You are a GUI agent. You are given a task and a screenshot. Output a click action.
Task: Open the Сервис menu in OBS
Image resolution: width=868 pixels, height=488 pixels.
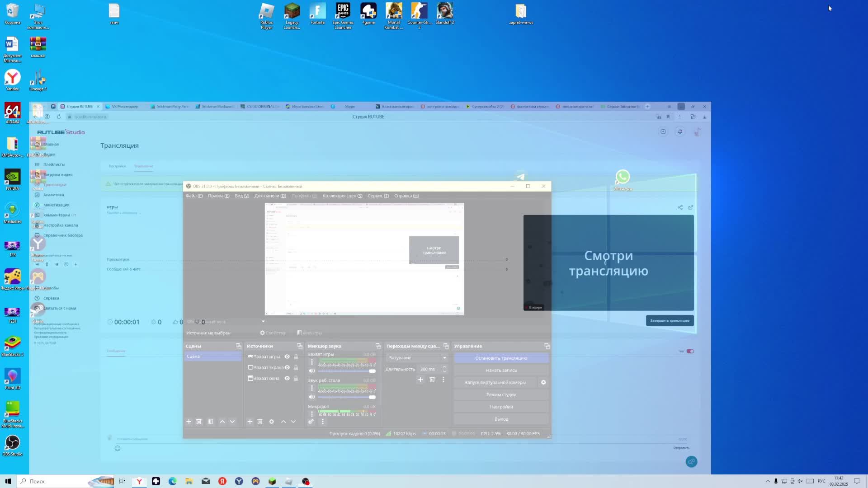coord(378,196)
